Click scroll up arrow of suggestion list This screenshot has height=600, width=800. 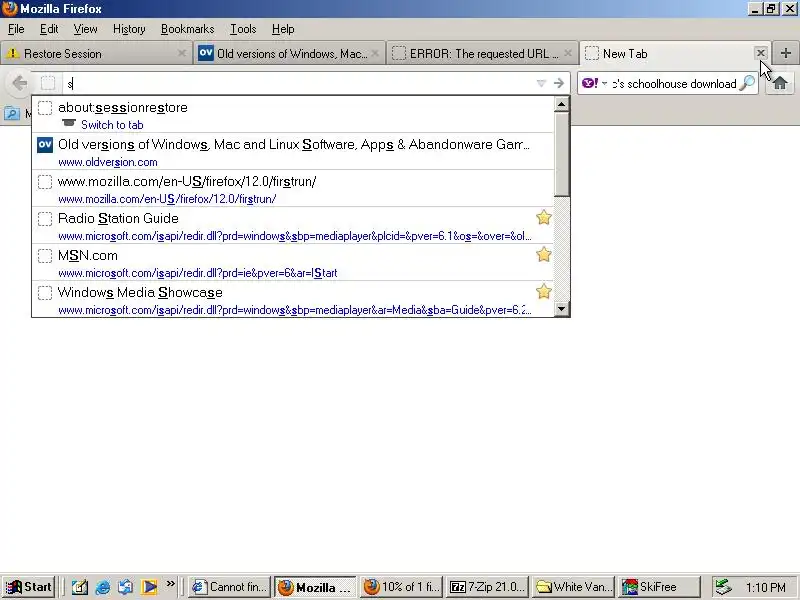561,104
